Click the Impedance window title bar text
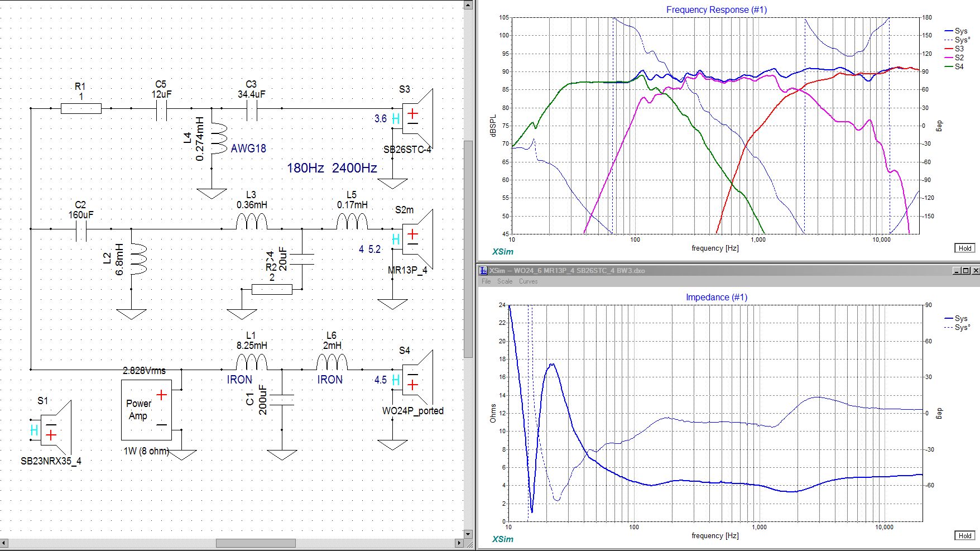980x551 pixels. pos(567,271)
